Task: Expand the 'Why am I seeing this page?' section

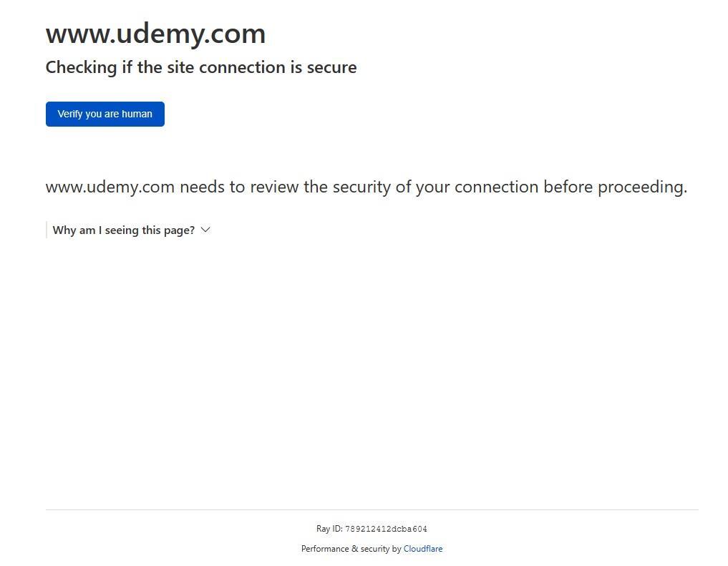Action: (x=132, y=230)
